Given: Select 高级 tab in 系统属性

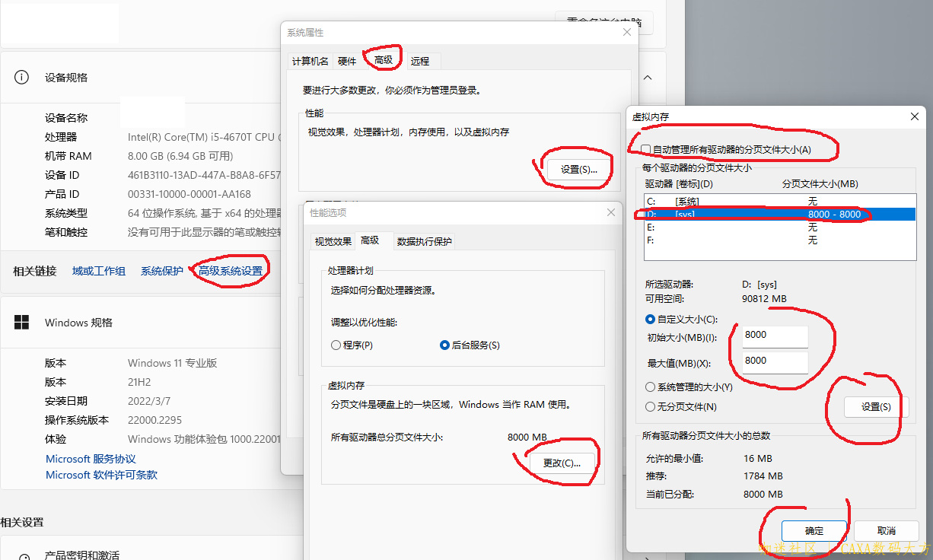Looking at the screenshot, I should click(x=383, y=59).
